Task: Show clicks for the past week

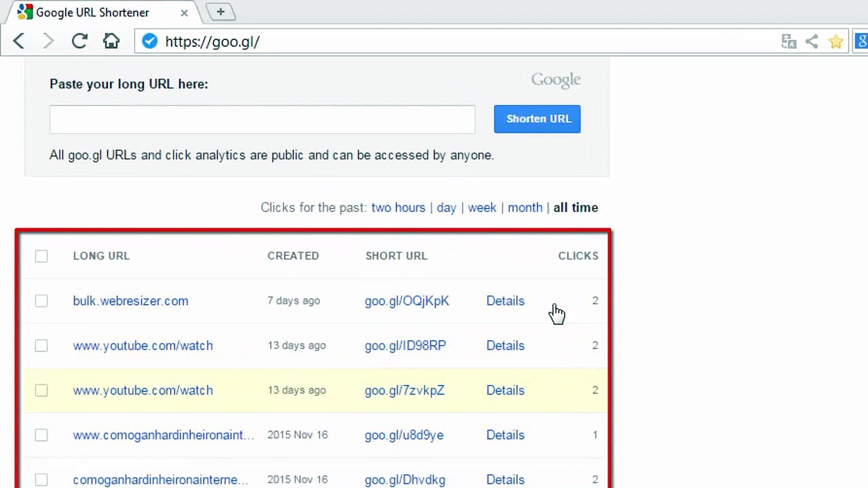Action: [482, 207]
